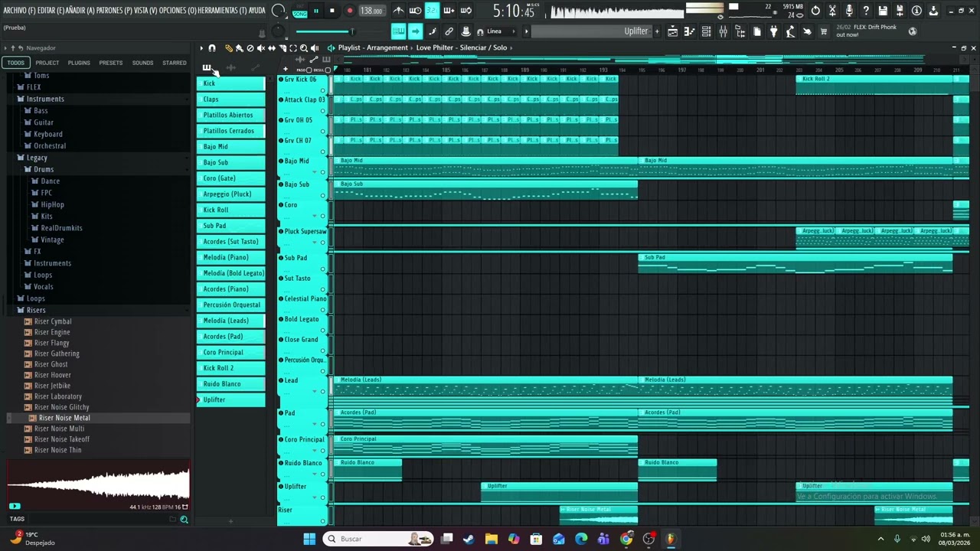Select the Zoom magnifier tool in Playlist

point(304,48)
